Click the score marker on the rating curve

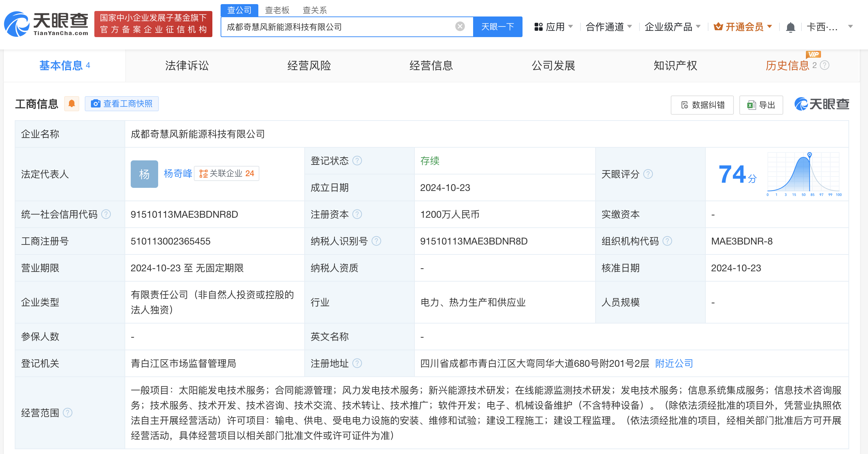(x=809, y=154)
